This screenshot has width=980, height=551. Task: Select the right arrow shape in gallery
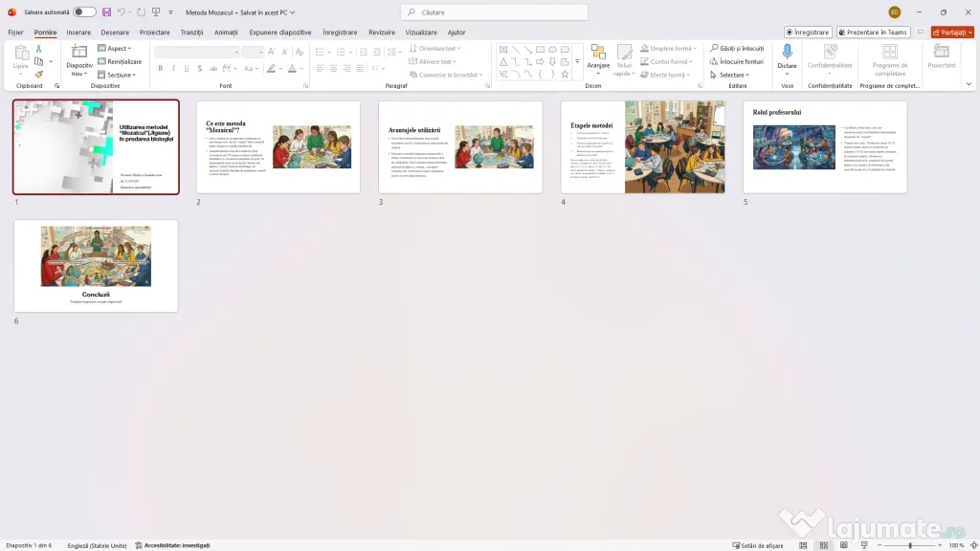click(540, 62)
